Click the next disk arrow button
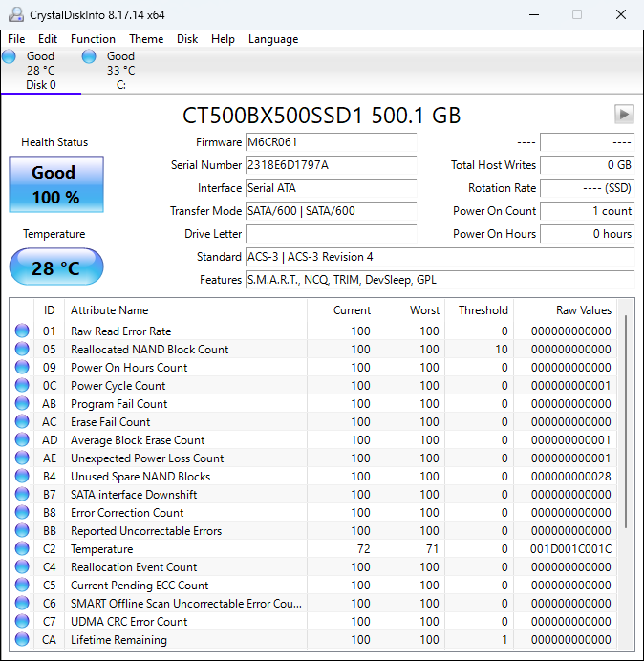Viewport: 644px width, 661px height. tap(623, 115)
